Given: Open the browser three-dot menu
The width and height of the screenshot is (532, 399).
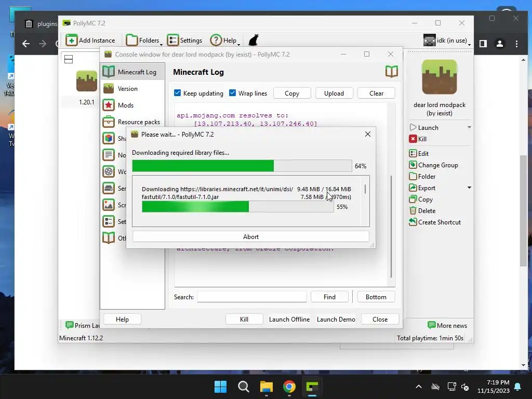Looking at the screenshot, I should [516, 44].
